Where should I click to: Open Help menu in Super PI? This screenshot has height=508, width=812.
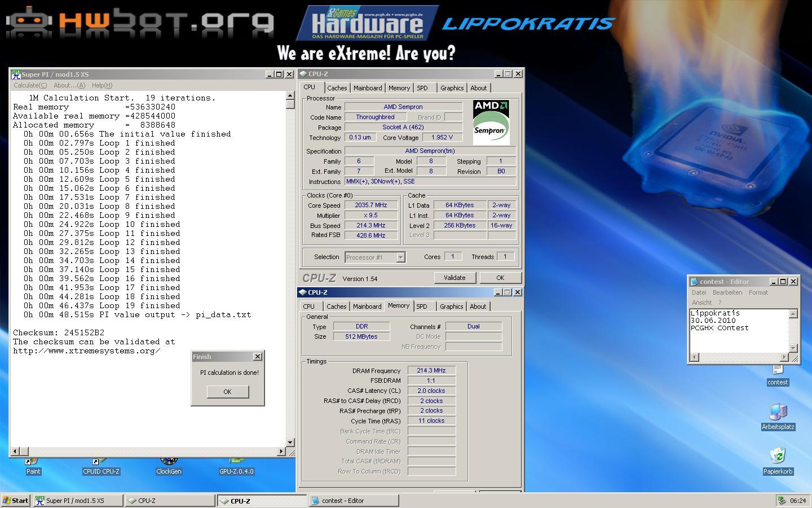101,85
